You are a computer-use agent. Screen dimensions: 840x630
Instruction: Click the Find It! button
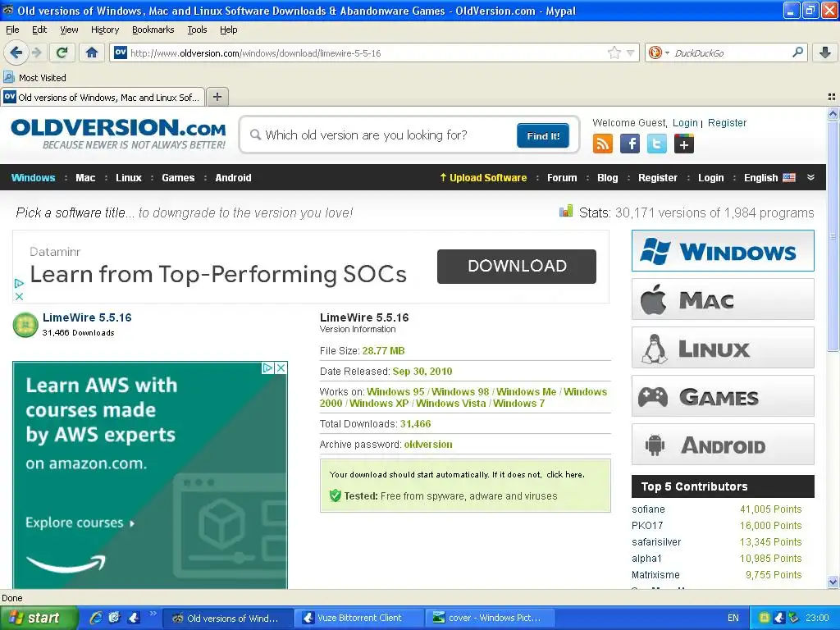coord(543,135)
